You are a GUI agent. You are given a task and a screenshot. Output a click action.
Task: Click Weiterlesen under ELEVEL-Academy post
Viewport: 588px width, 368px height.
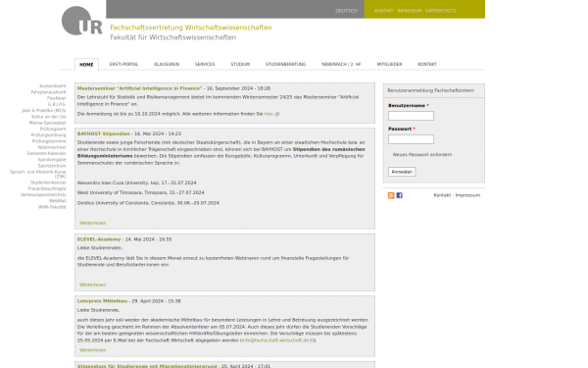click(x=93, y=285)
